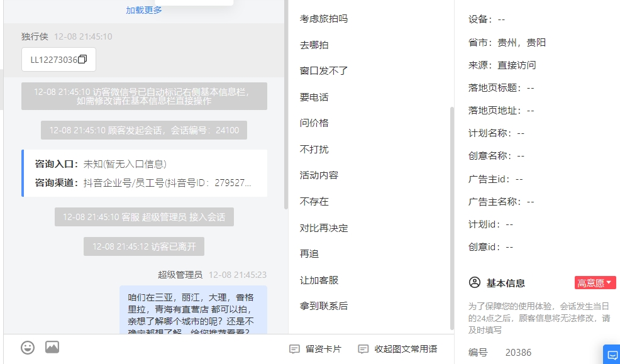
Task: Click the LL12273036 WeChat ID box
Action: [58, 59]
